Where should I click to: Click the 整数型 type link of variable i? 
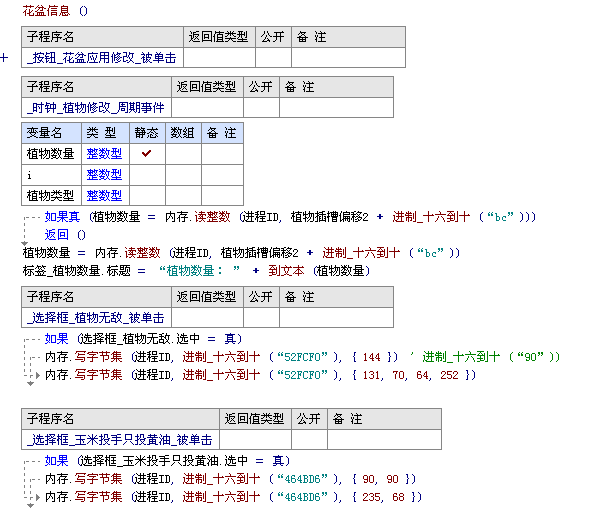(x=104, y=175)
